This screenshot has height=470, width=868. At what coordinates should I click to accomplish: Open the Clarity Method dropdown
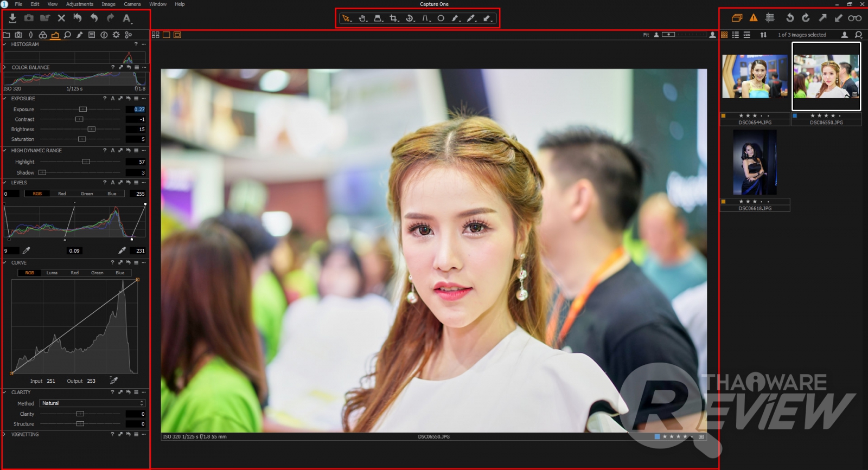pos(93,403)
